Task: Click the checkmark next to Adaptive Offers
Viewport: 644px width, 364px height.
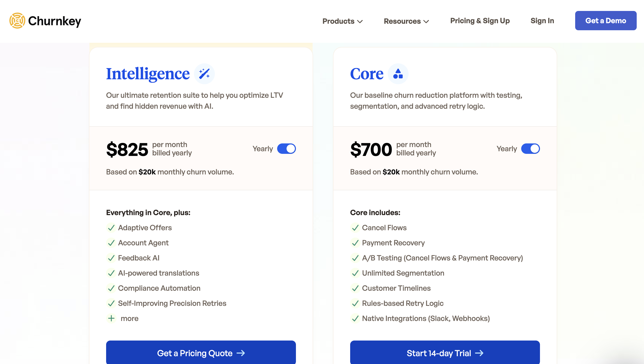Action: pos(111,228)
